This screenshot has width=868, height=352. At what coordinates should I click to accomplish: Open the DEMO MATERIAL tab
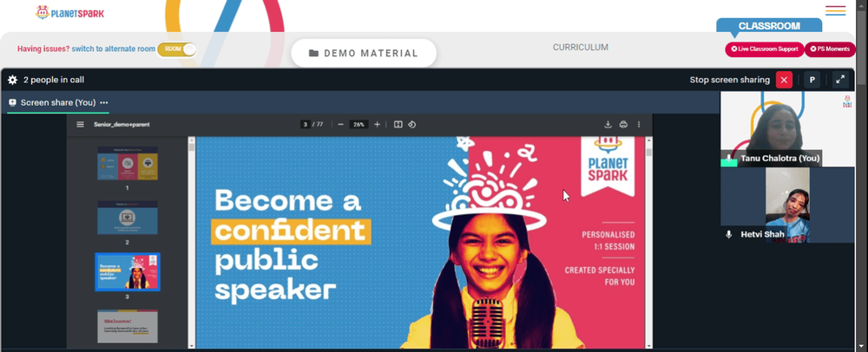pos(364,53)
